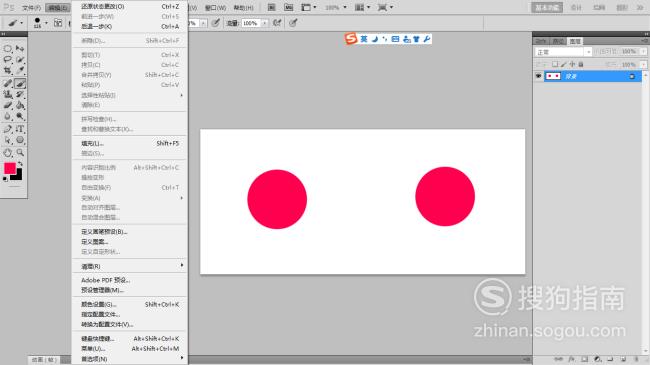This screenshot has height=365, width=650.
Task: Select the Lasso tool
Action: click(x=8, y=60)
